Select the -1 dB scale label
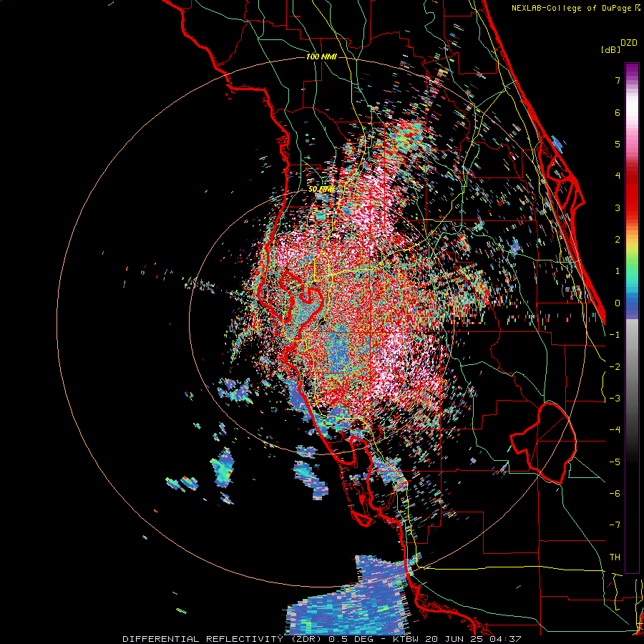 point(615,335)
